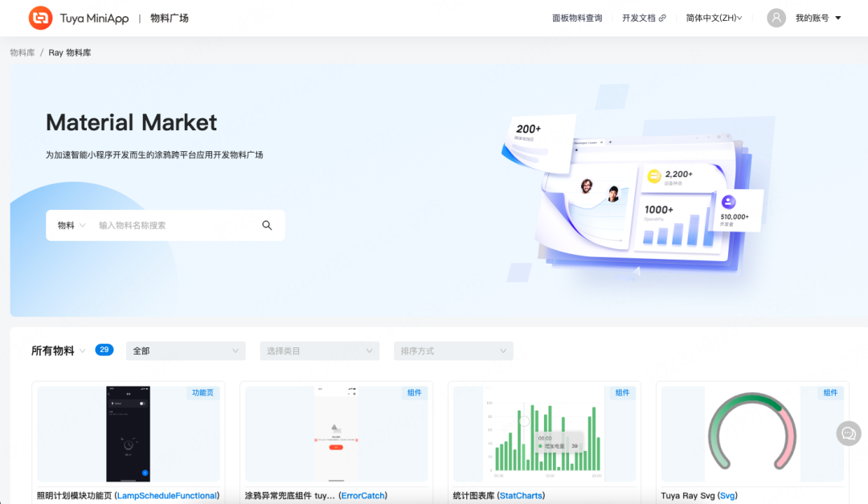Screen dimensions: 868x504
Task: Open ErrorCatch component link
Action: 362,496
